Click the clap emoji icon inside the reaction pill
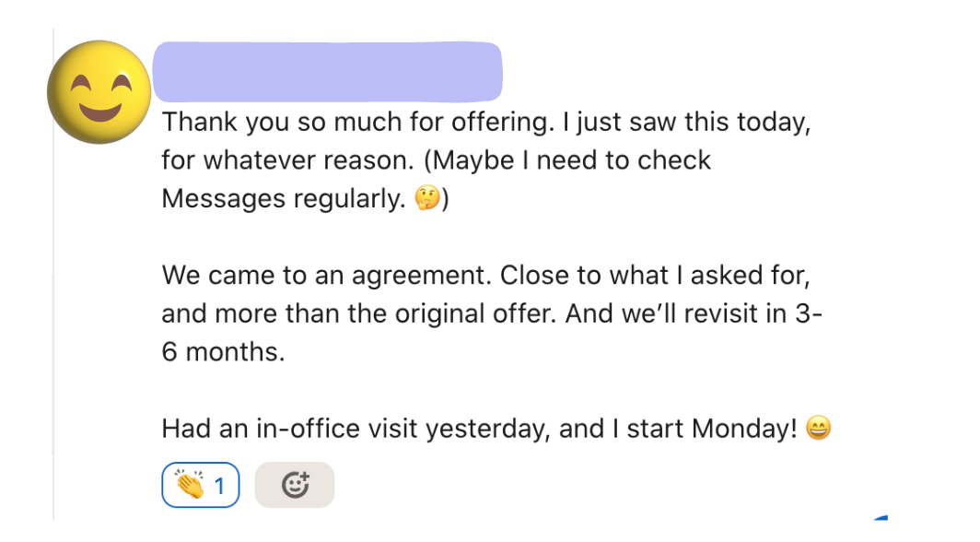 point(188,485)
